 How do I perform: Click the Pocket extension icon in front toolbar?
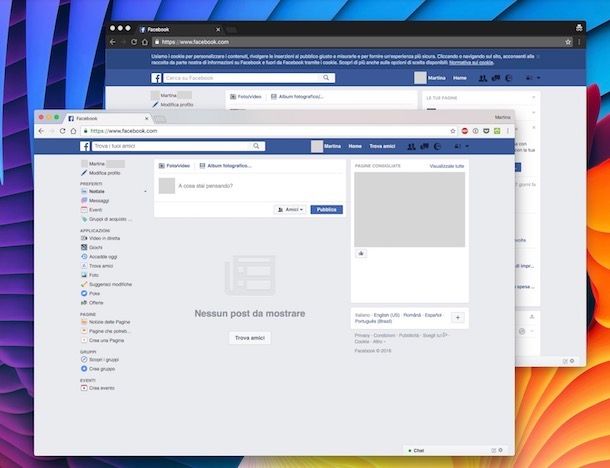(486, 131)
